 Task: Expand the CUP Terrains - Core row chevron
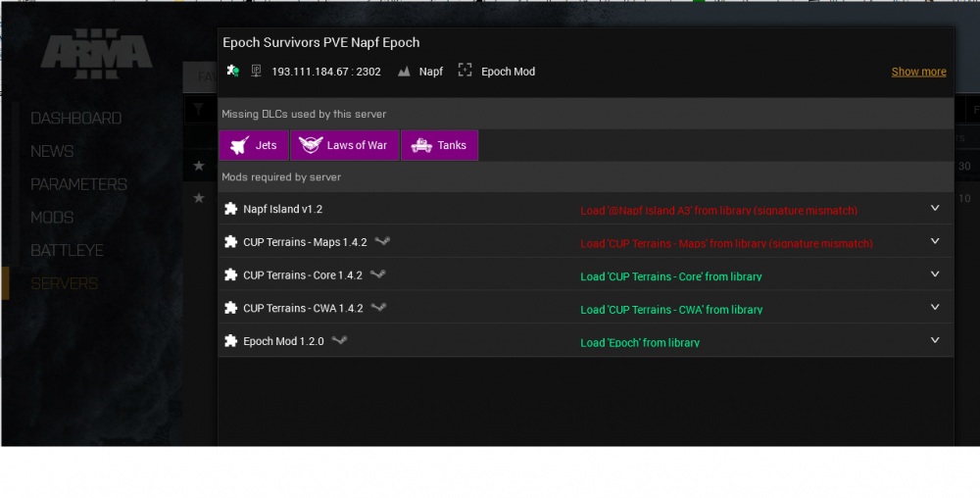tap(935, 274)
